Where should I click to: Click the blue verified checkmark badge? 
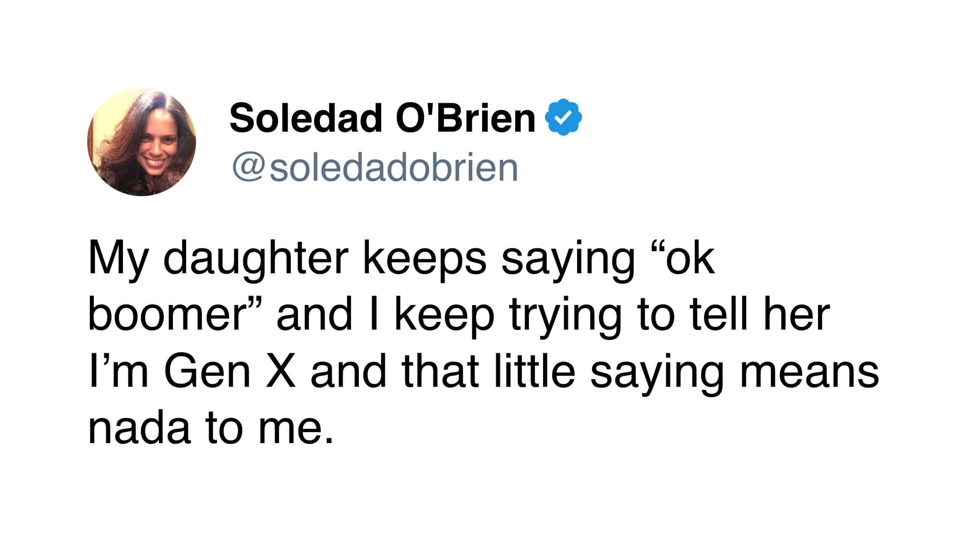565,117
